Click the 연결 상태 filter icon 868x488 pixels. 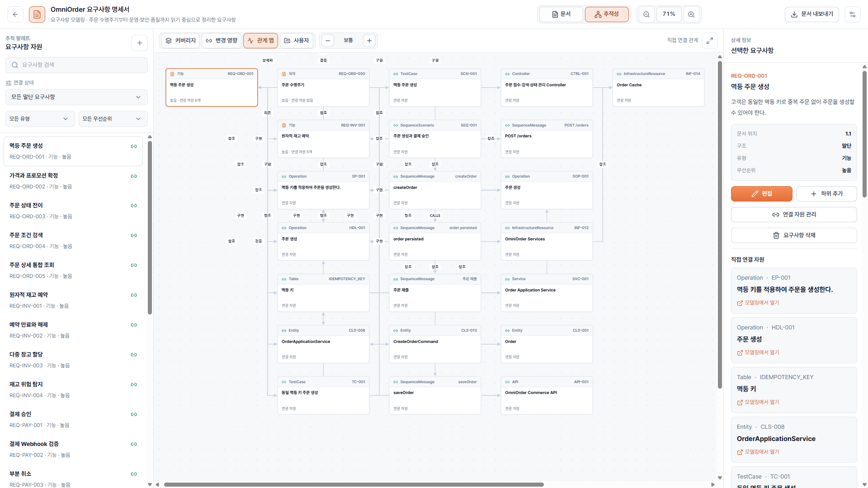click(x=9, y=83)
